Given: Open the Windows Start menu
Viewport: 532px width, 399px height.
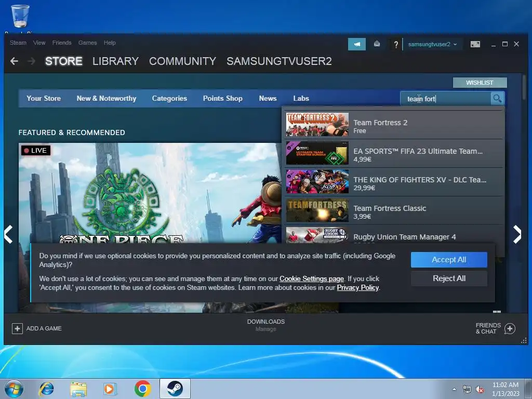Looking at the screenshot, I should point(14,389).
